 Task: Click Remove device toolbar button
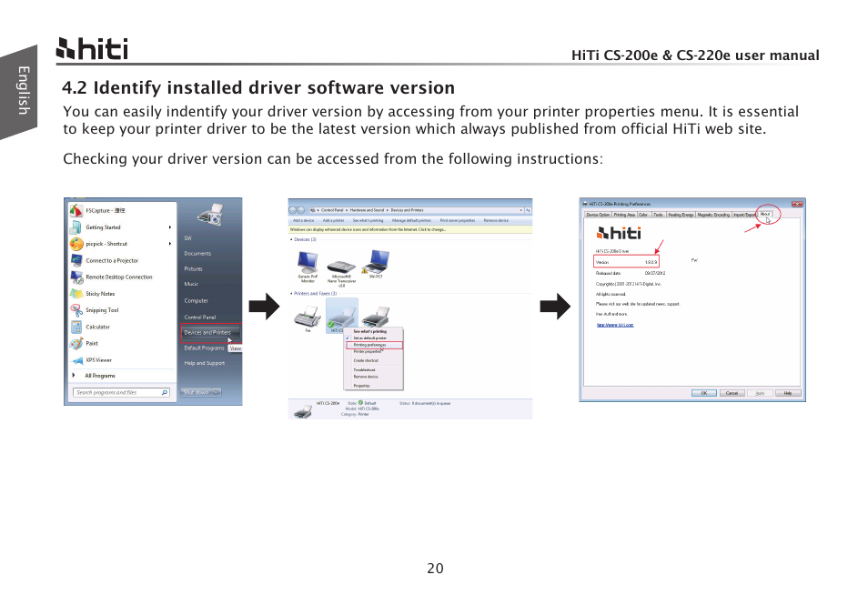coord(496,221)
